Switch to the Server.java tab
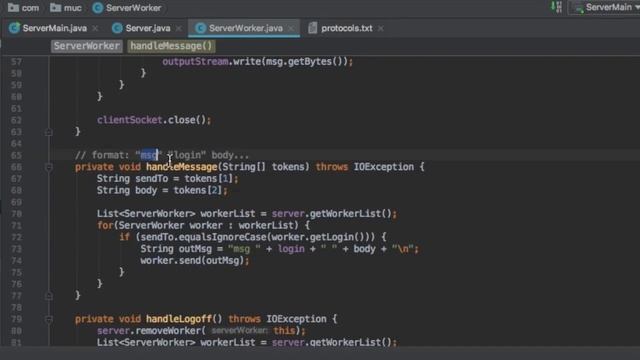The width and height of the screenshot is (640, 360). [x=148, y=28]
